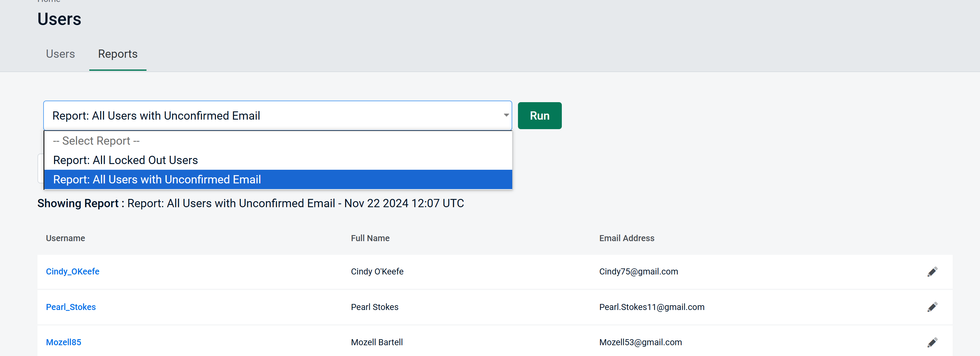Open the report dropdown selector
This screenshot has width=980, height=356.
pos(278,115)
